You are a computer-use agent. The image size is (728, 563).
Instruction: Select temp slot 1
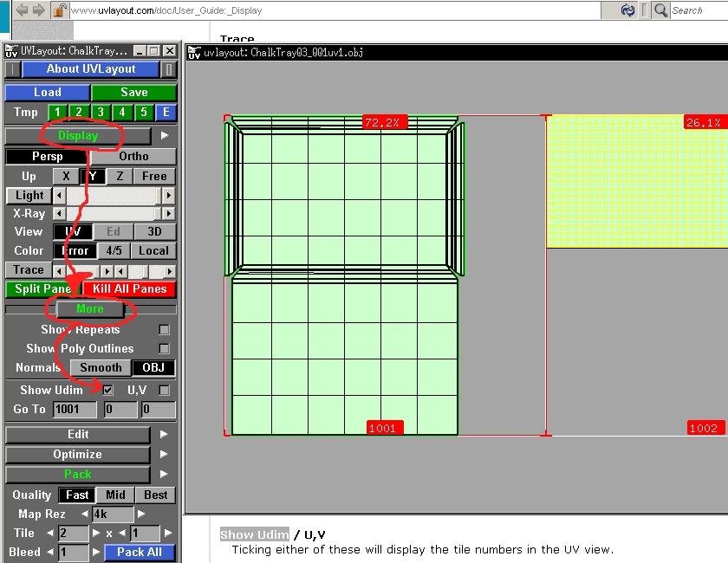click(57, 113)
